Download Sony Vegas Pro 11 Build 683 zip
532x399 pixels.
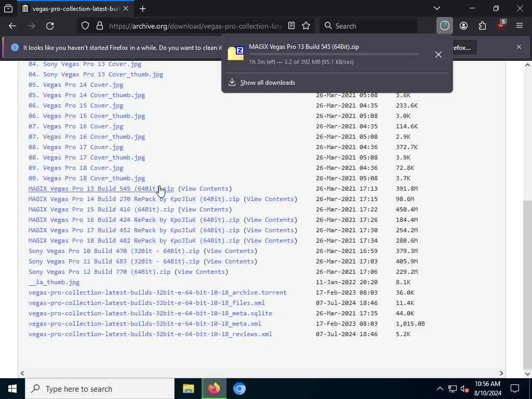[114, 262]
